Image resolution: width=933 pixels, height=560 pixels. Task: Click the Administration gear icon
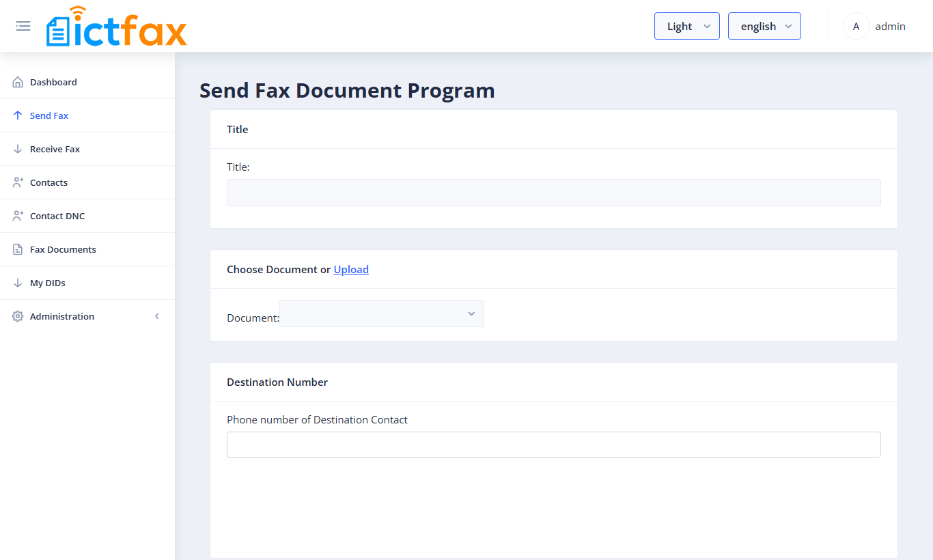(x=18, y=316)
